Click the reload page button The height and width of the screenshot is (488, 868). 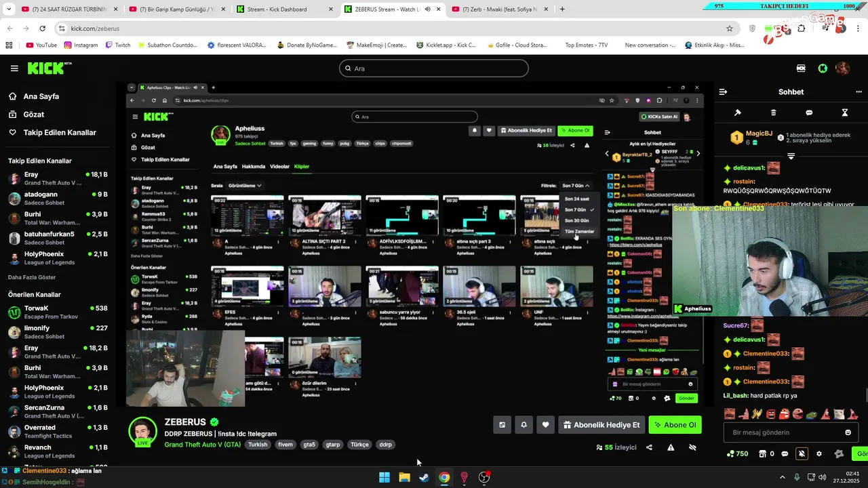(x=42, y=28)
